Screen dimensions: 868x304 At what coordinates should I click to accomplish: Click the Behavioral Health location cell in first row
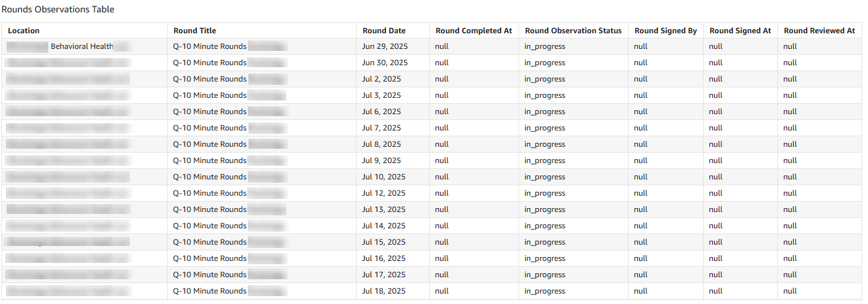[x=82, y=46]
